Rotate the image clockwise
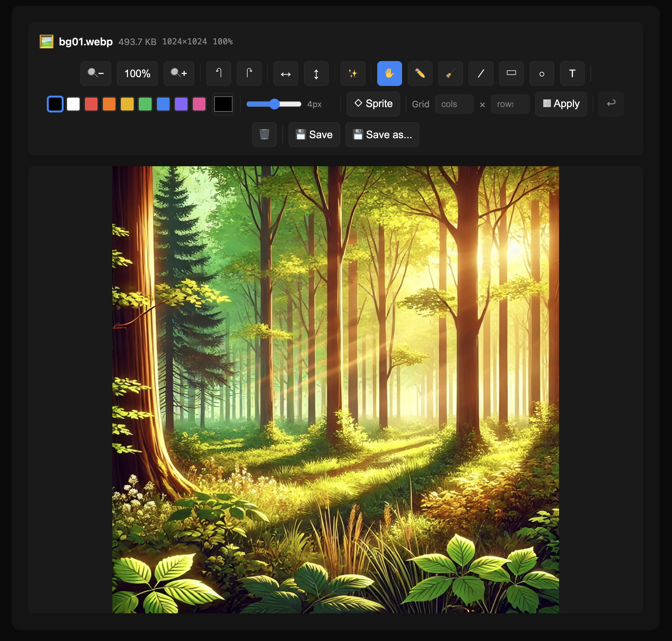The image size is (672, 641). (249, 73)
